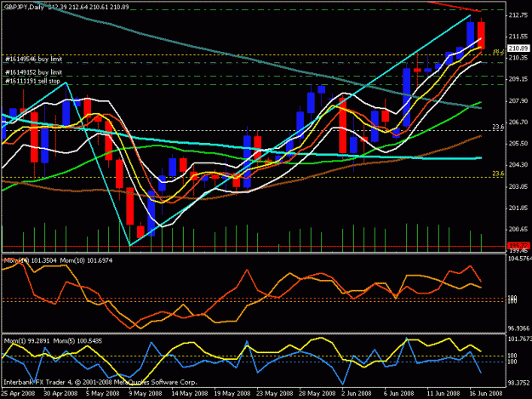Click the Mom(10) 101.6974 indicator label
The height and width of the screenshot is (399, 532).
pos(86,260)
